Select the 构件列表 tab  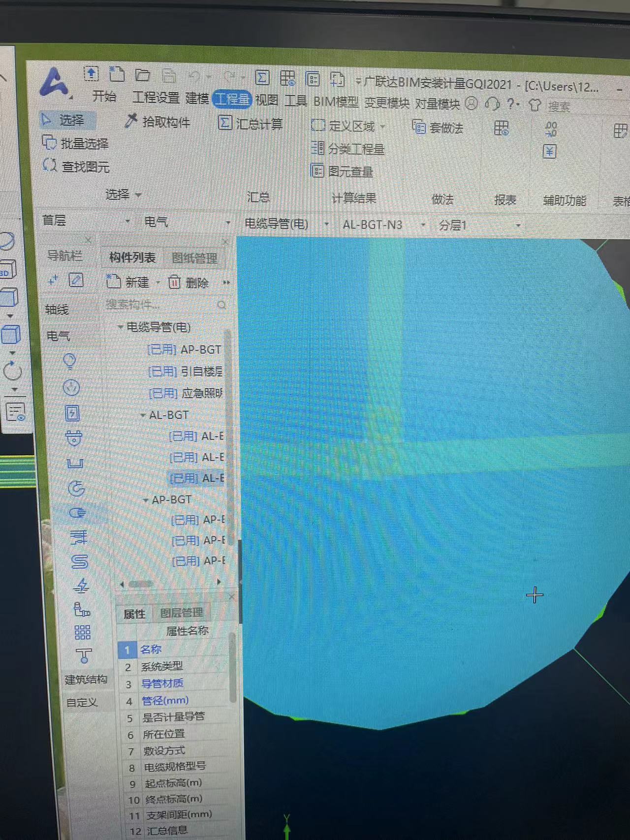point(132,257)
